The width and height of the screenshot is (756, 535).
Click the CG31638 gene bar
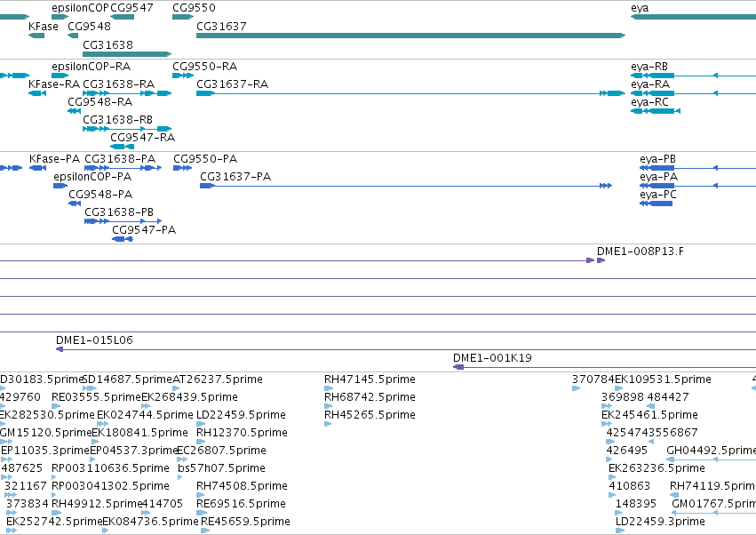pyautogui.click(x=127, y=54)
